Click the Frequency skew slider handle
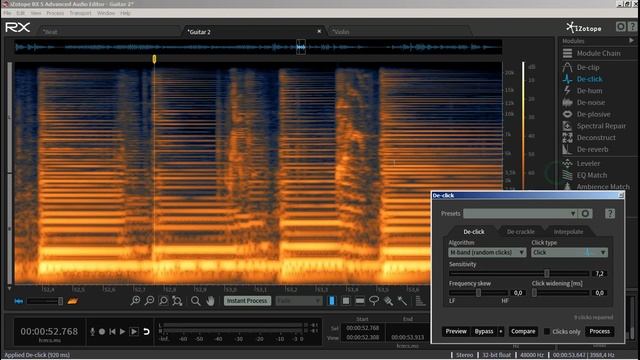The height and width of the screenshot is (360, 640). click(478, 293)
